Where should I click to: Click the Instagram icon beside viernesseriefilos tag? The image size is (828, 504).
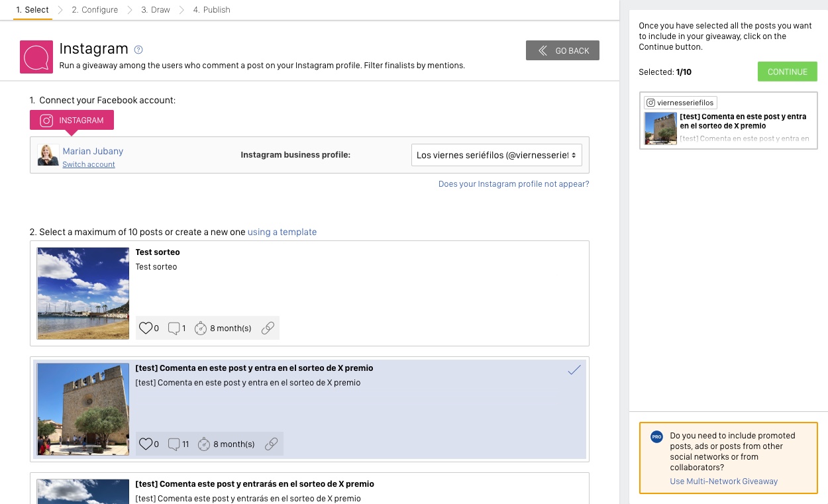click(x=650, y=103)
